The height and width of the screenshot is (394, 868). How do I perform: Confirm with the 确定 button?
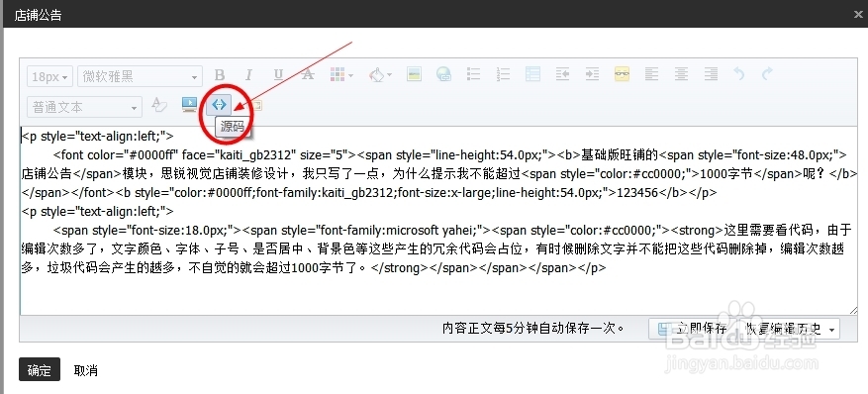pyautogui.click(x=40, y=370)
